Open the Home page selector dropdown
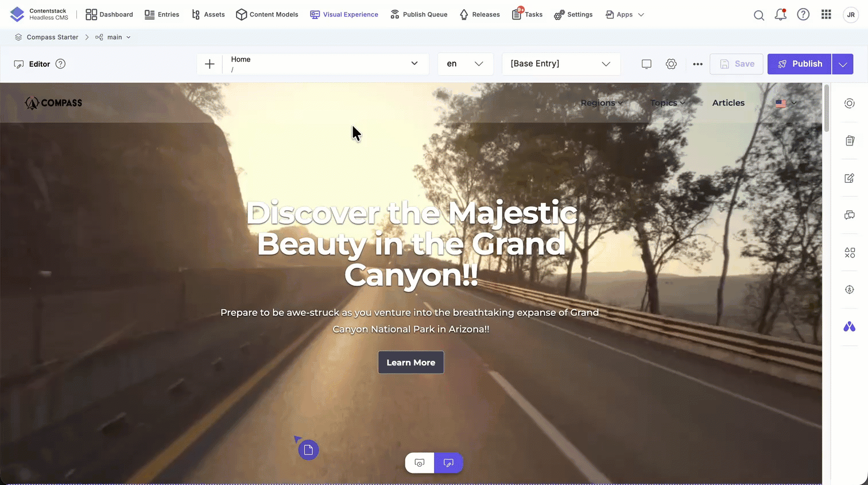 (325, 64)
